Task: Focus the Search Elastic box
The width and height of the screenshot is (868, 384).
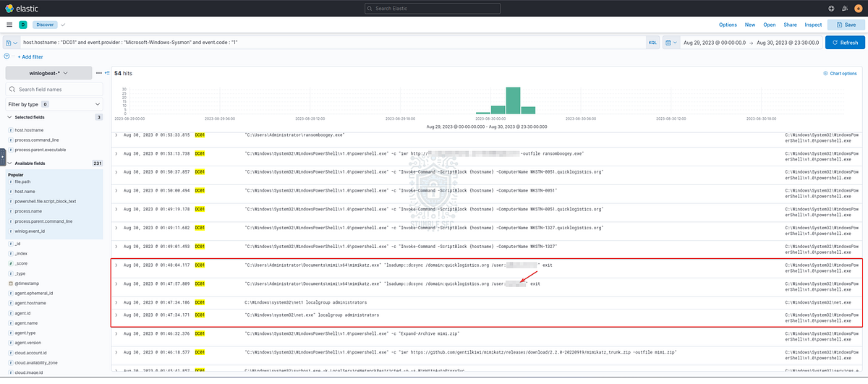Action: point(433,8)
